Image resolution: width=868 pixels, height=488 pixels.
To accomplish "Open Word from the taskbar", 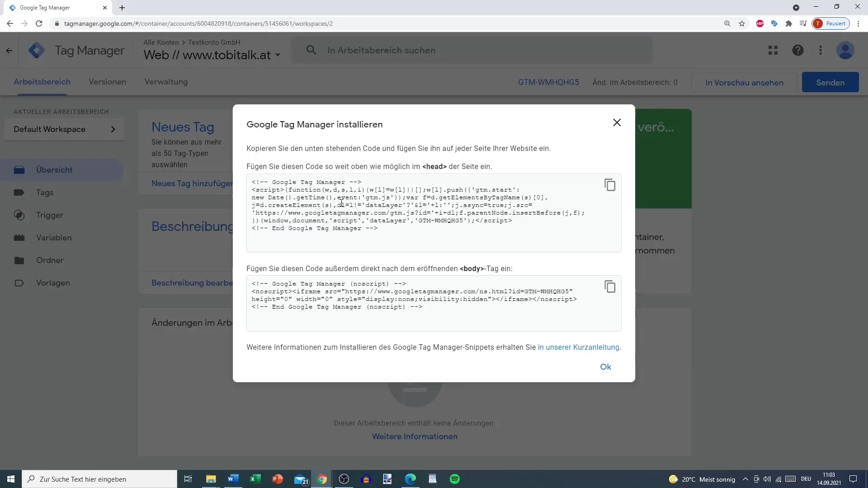I will click(x=233, y=479).
